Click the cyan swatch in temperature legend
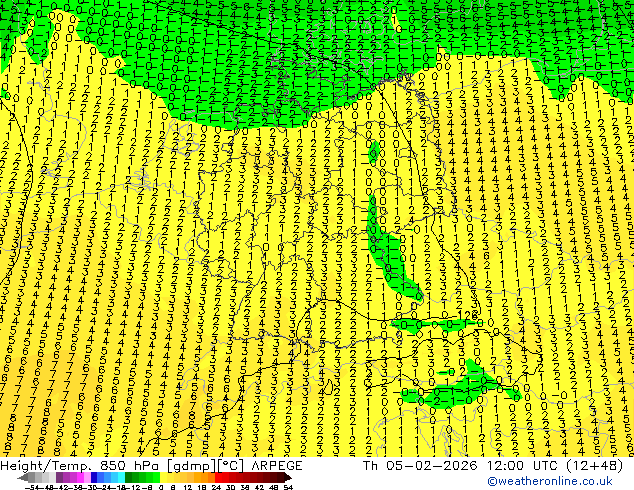 (121, 478)
